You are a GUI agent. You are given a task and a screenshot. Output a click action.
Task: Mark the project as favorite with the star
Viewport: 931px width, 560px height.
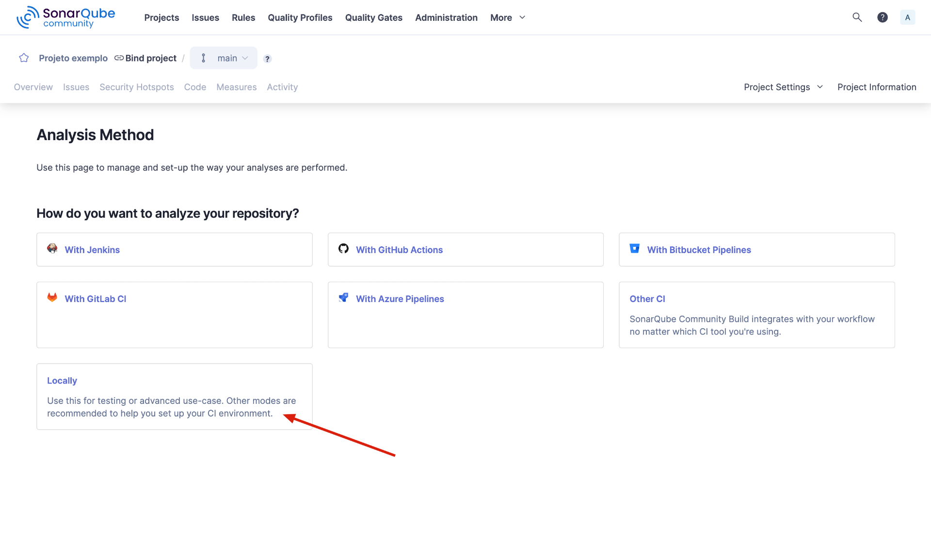24,58
